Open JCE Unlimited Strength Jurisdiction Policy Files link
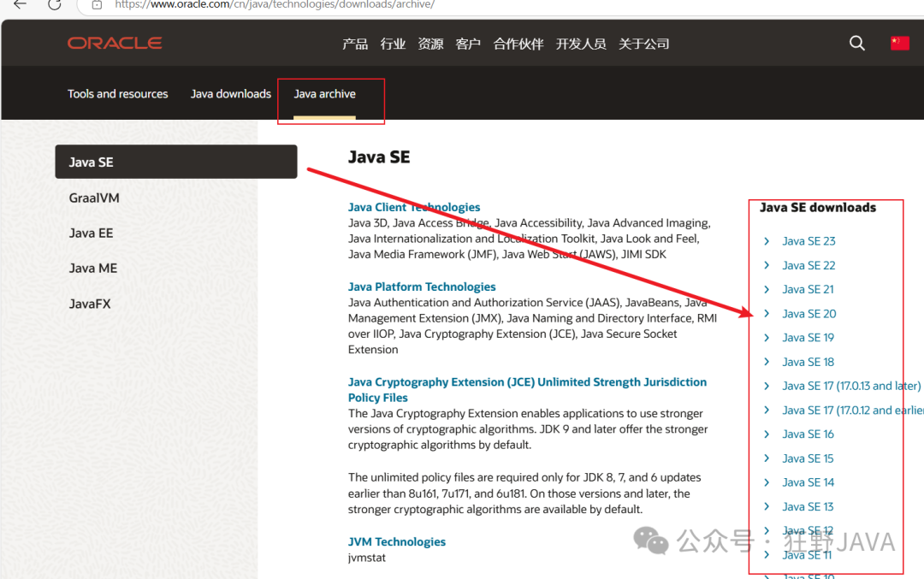Viewport: 924px width, 579px height. (x=527, y=390)
